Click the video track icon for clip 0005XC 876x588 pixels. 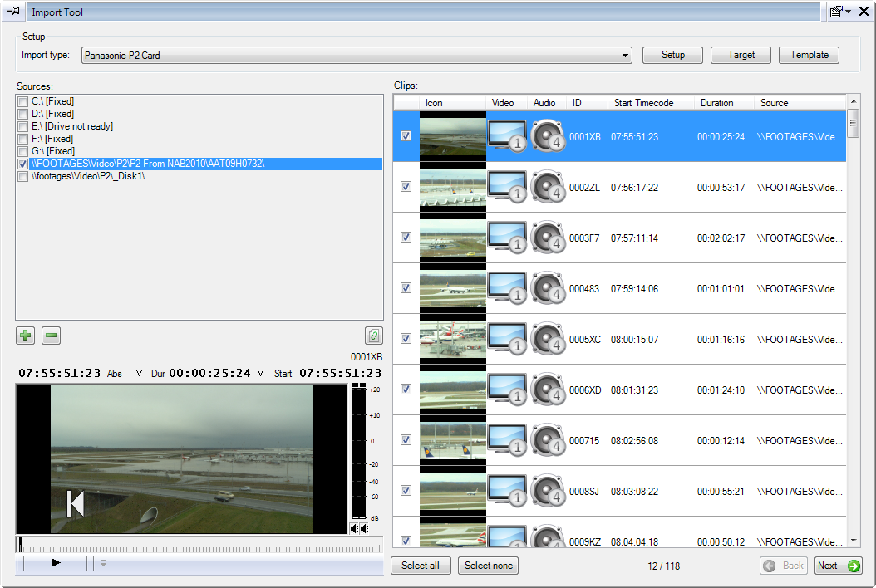[507, 339]
